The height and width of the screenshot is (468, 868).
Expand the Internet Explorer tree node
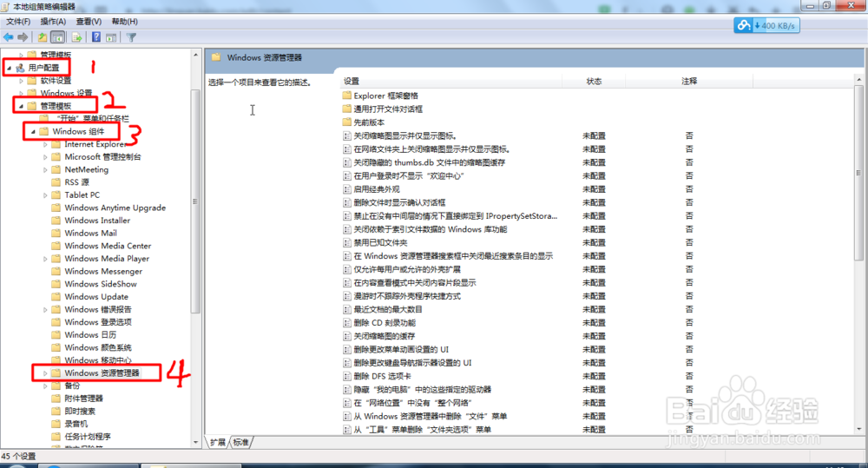[x=45, y=144]
